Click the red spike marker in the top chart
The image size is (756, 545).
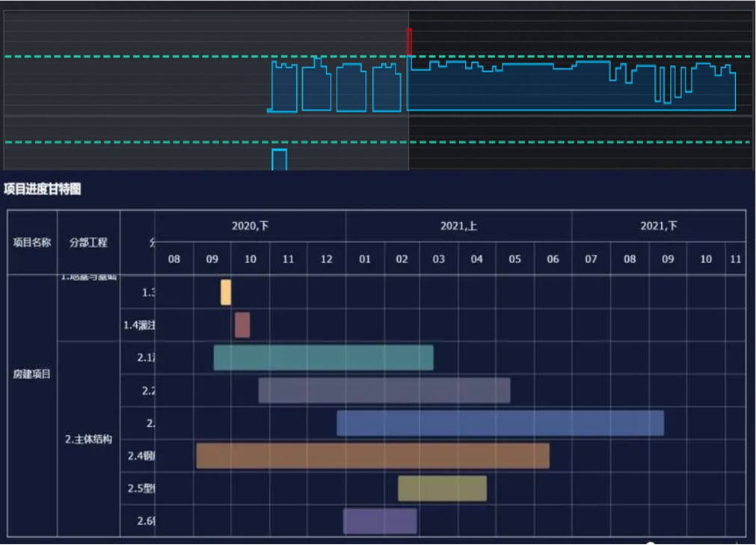(x=409, y=42)
